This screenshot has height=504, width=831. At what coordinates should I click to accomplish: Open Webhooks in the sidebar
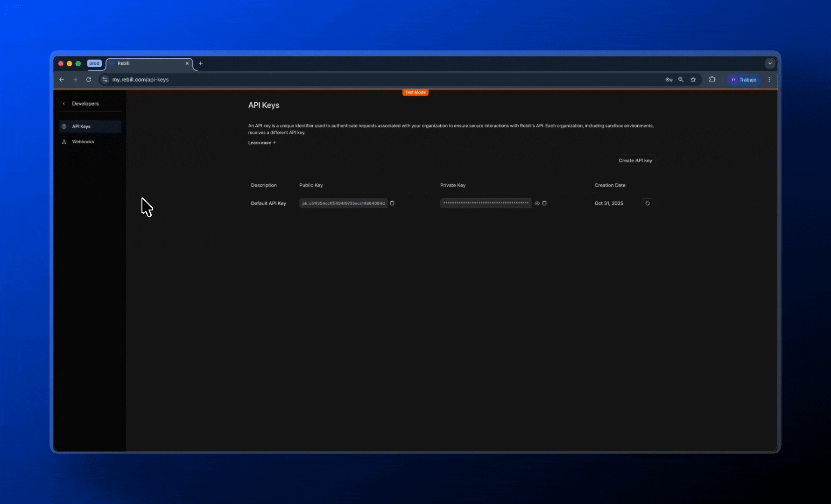point(83,142)
